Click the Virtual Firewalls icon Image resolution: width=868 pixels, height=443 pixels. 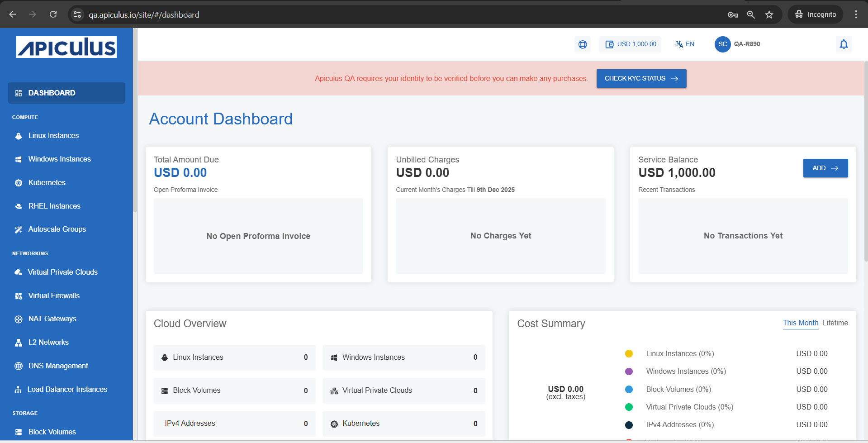click(18, 295)
